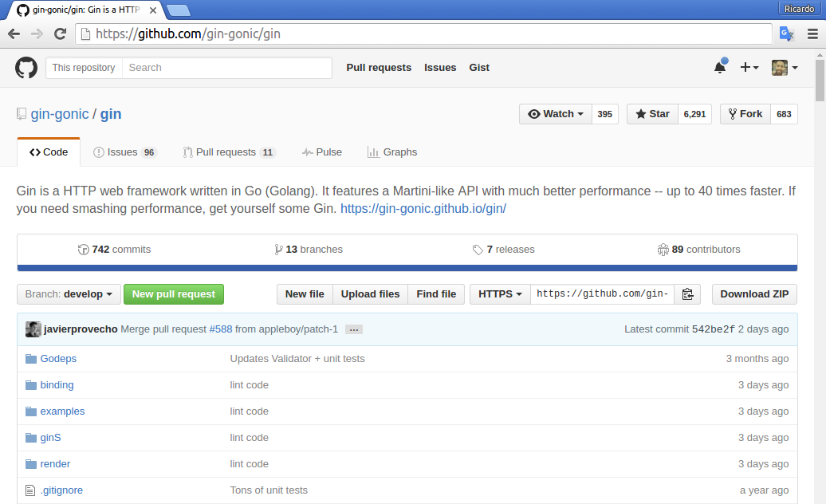826x504 pixels.
Task: Star the gin repository
Action: [x=652, y=114]
